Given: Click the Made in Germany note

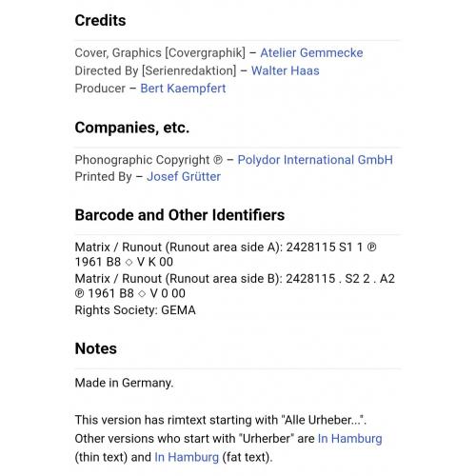Looking at the screenshot, I should click(124, 383).
